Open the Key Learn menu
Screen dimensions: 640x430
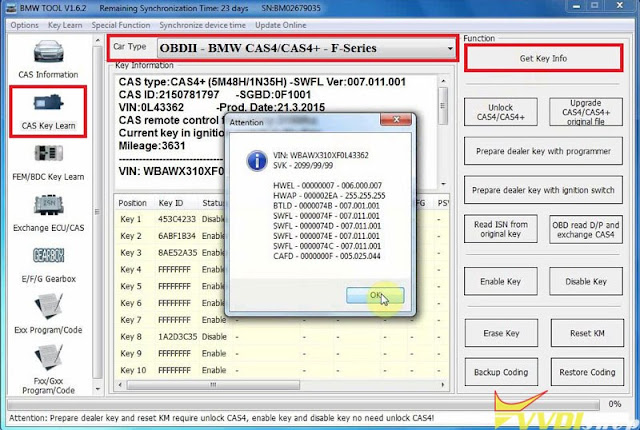tap(65, 25)
